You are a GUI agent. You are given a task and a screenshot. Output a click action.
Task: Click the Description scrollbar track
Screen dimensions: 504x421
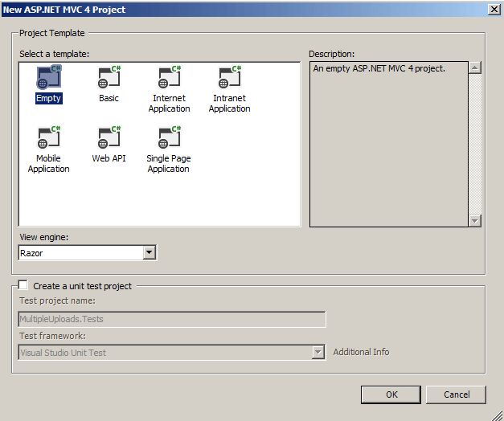pos(475,145)
